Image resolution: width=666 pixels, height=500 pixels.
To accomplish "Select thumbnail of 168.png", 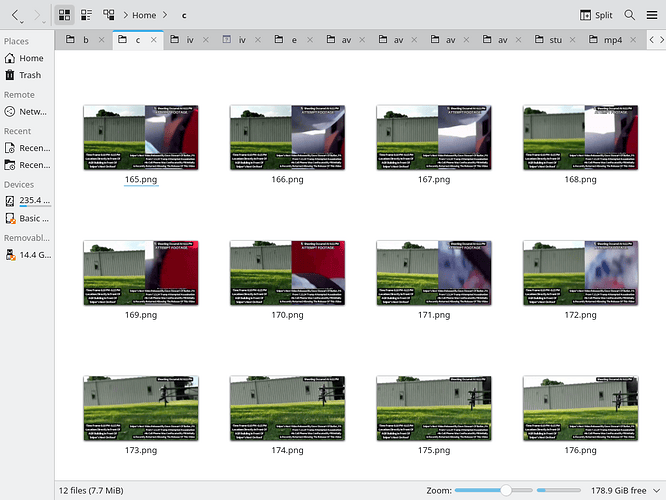I will coord(581,138).
